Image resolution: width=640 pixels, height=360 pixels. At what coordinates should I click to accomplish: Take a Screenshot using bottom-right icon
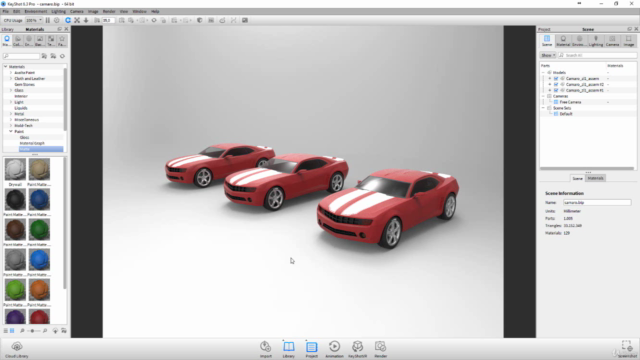[x=627, y=349]
